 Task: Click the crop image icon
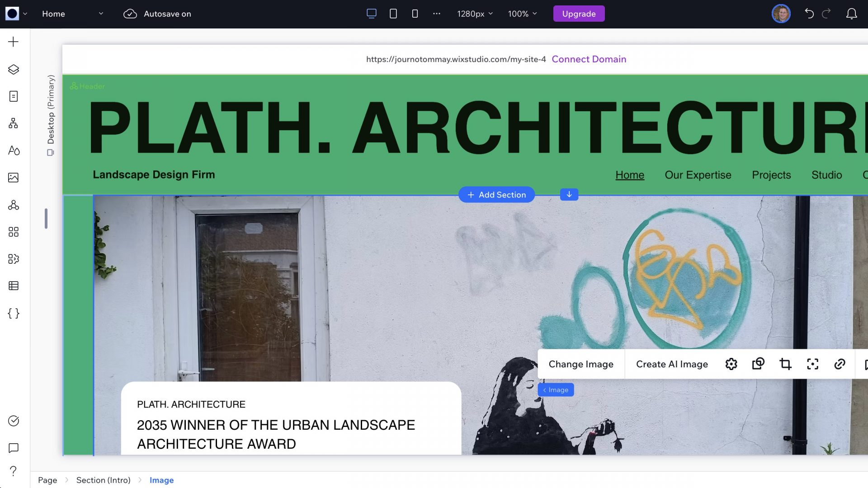(x=785, y=364)
